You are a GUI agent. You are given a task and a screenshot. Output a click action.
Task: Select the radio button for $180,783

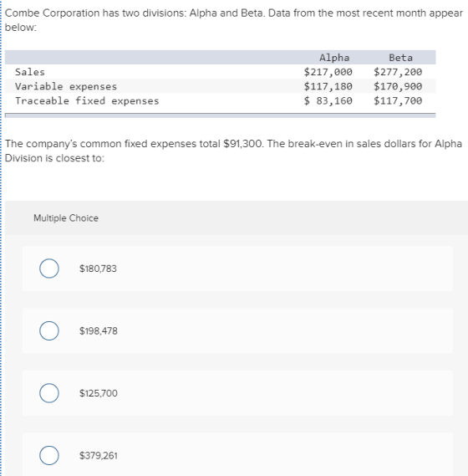point(49,269)
